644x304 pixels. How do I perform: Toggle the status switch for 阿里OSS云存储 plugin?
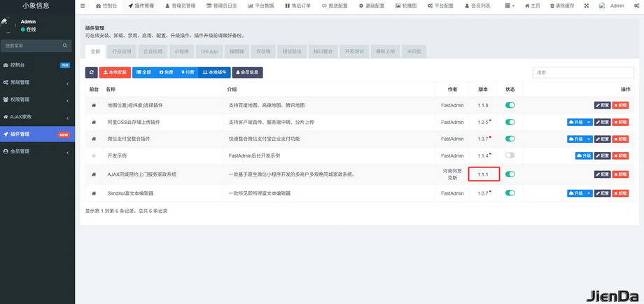[510, 123]
